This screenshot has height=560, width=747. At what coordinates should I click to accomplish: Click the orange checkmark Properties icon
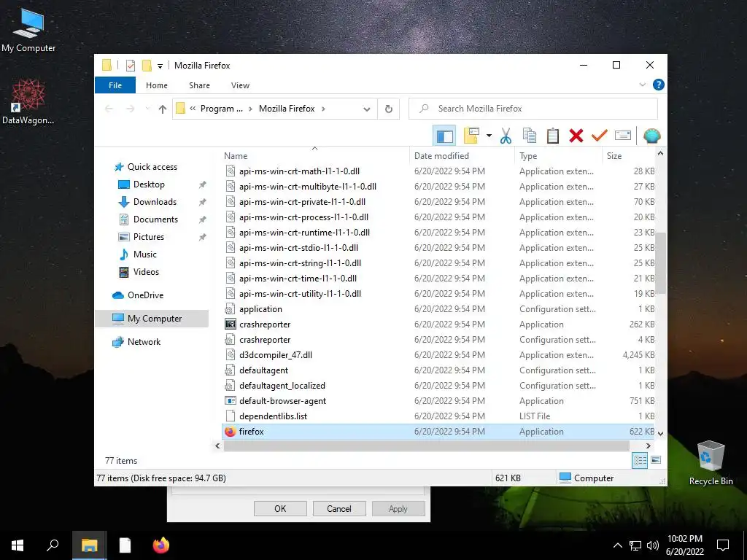click(x=600, y=136)
